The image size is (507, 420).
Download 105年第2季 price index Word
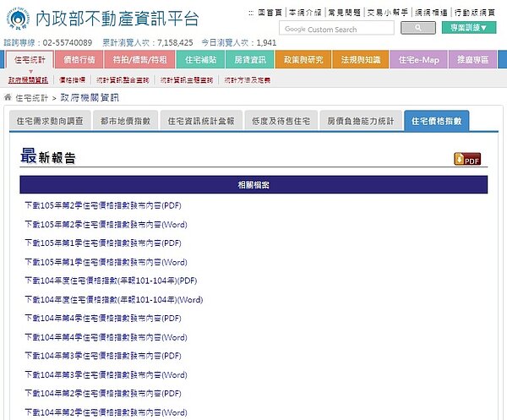click(x=106, y=224)
